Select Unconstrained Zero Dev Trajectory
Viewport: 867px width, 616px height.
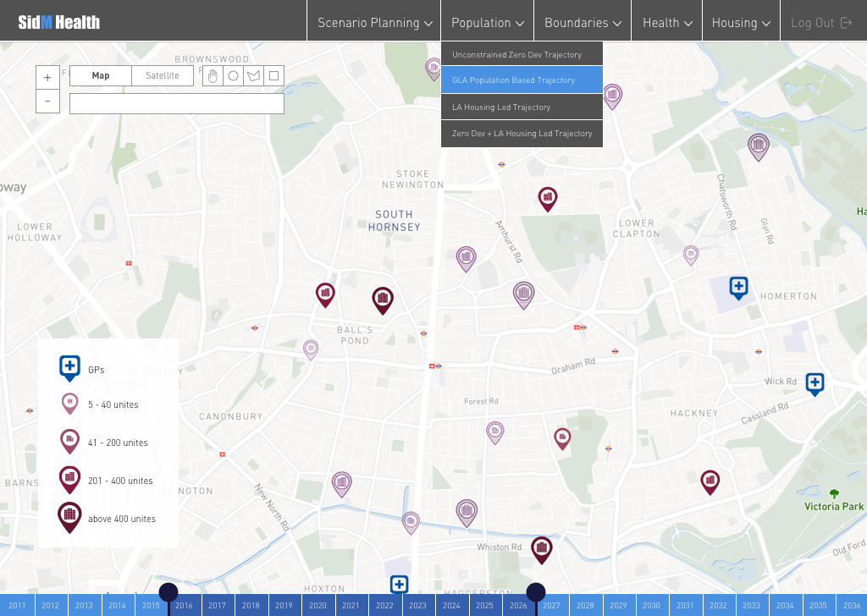522,54
